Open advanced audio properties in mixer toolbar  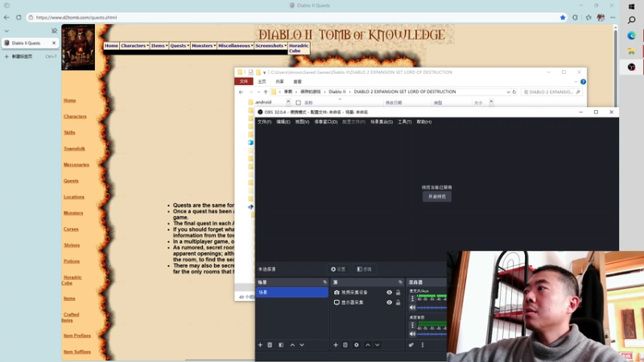pos(411,345)
